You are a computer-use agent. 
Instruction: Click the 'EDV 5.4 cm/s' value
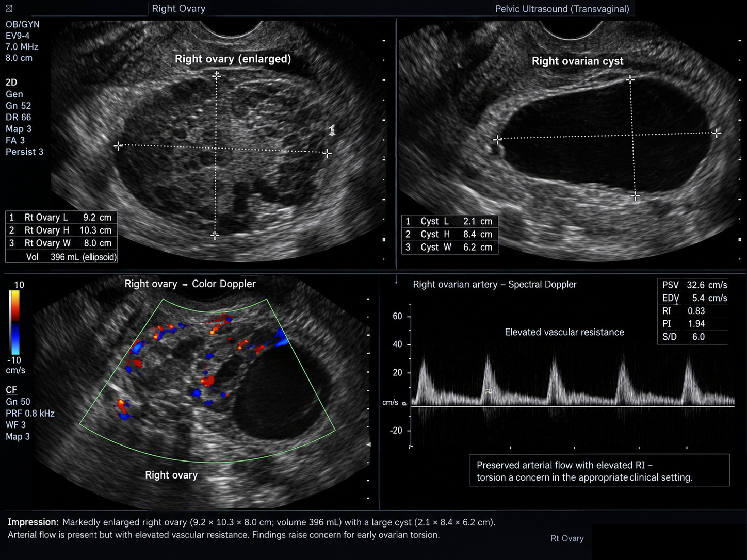[x=694, y=298]
